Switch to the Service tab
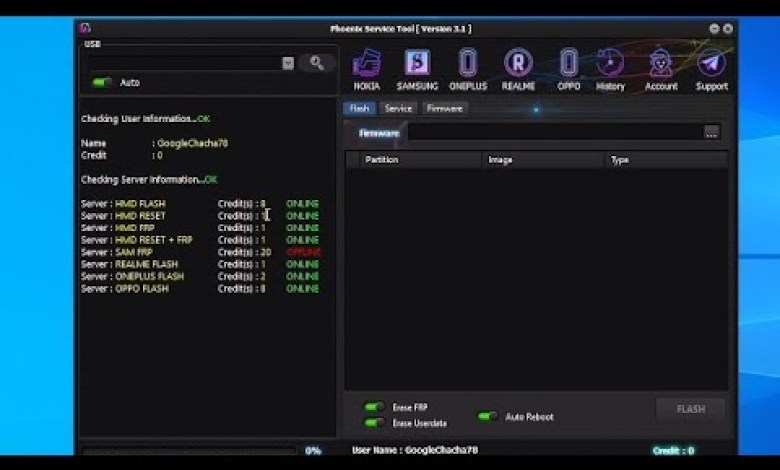The width and height of the screenshot is (780, 470). pyautogui.click(x=398, y=108)
